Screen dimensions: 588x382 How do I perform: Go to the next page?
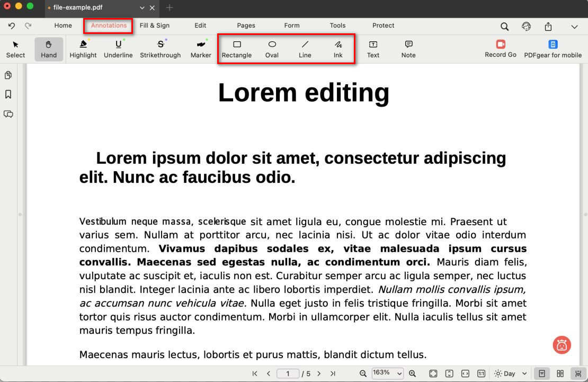click(x=319, y=374)
